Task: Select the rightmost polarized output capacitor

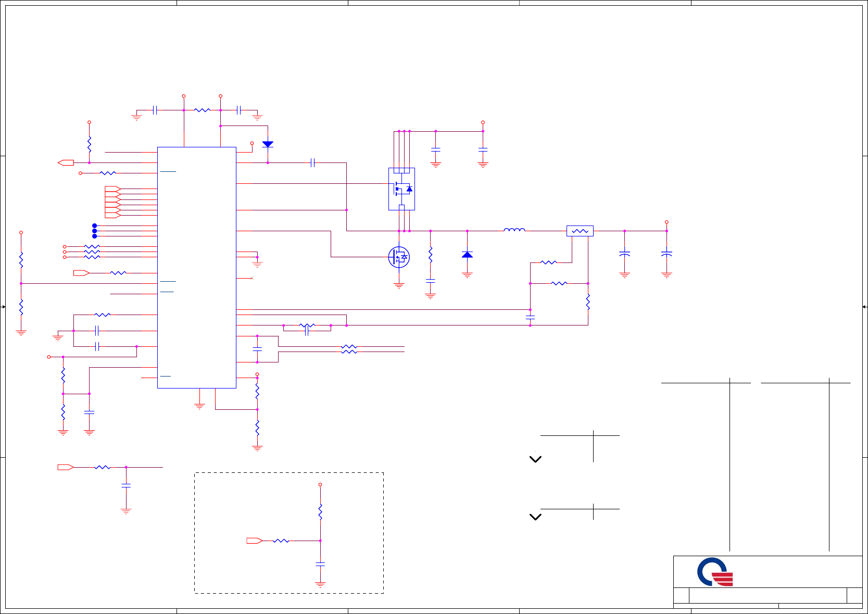Action: (x=666, y=254)
